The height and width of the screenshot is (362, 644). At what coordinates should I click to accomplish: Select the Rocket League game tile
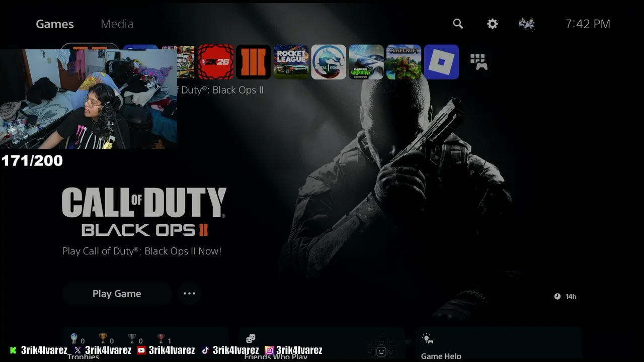click(291, 62)
